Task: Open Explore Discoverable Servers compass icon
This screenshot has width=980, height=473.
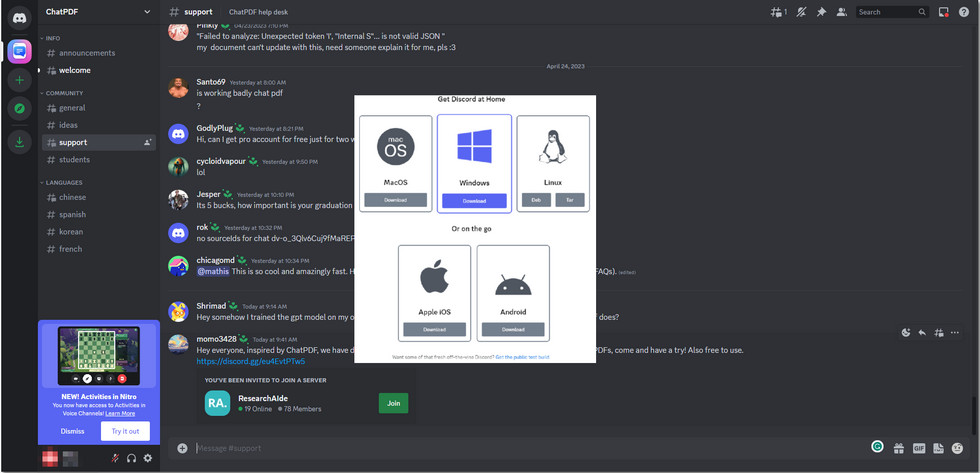Action: click(x=19, y=109)
